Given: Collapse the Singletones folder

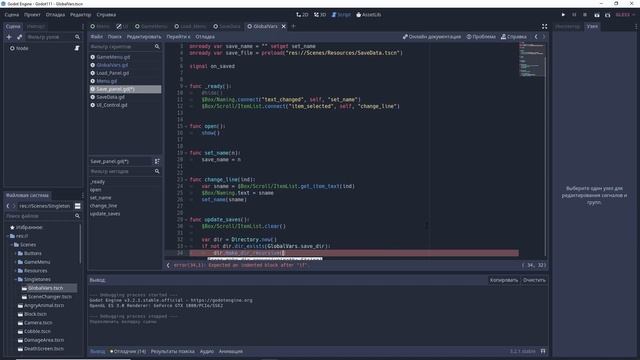Looking at the screenshot, I should pos(16,280).
